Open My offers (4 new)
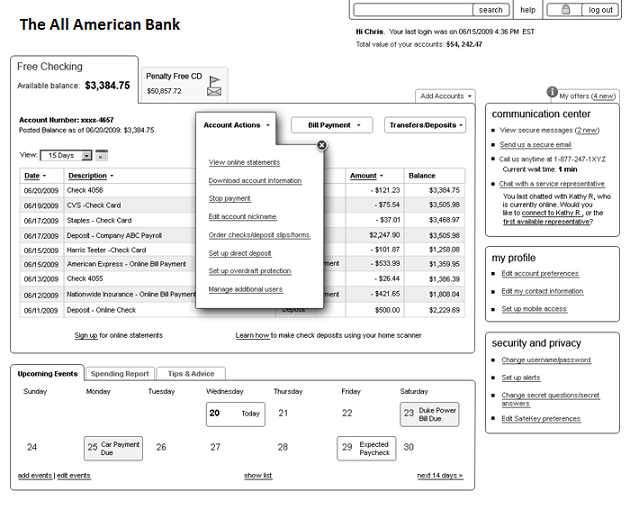This screenshot has width=630, height=510. tap(587, 96)
